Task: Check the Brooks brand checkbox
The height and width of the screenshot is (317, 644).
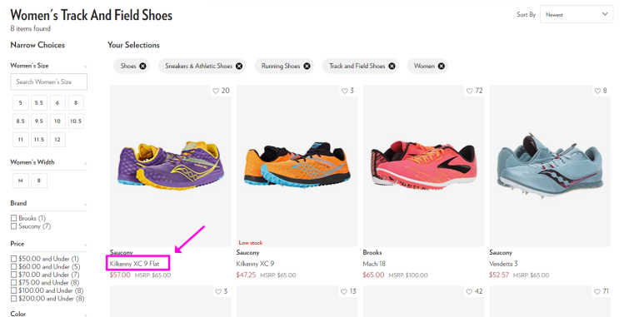Action: click(x=14, y=218)
